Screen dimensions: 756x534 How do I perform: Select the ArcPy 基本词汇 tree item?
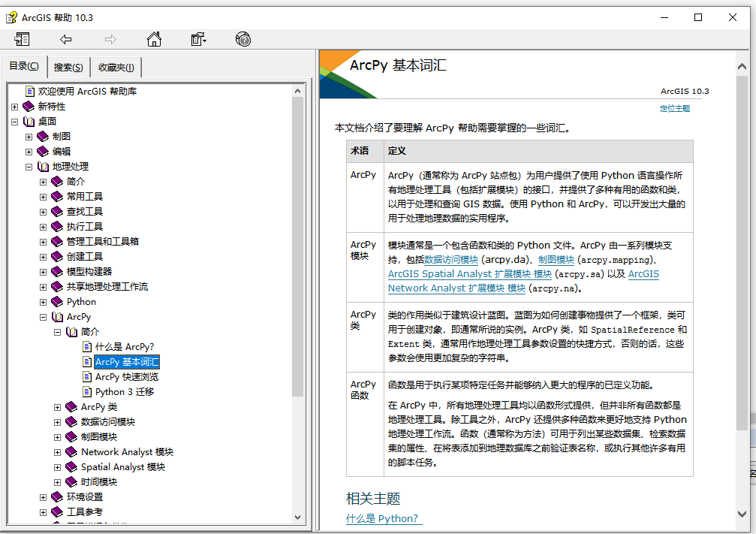click(126, 362)
